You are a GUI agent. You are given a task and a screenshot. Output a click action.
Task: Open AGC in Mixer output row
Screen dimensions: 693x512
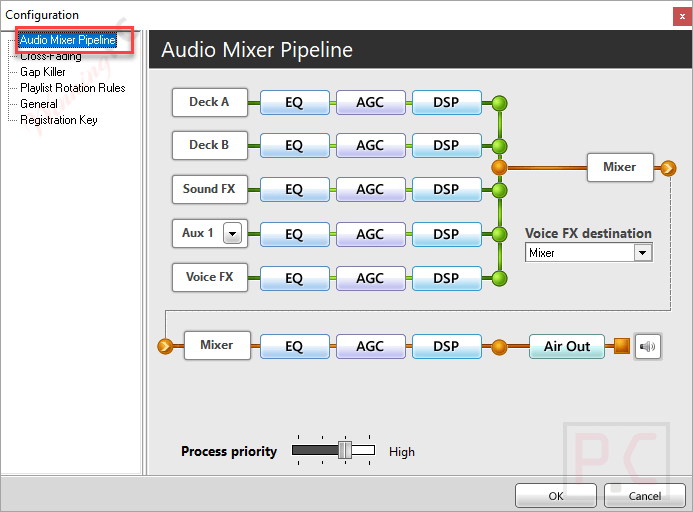370,346
